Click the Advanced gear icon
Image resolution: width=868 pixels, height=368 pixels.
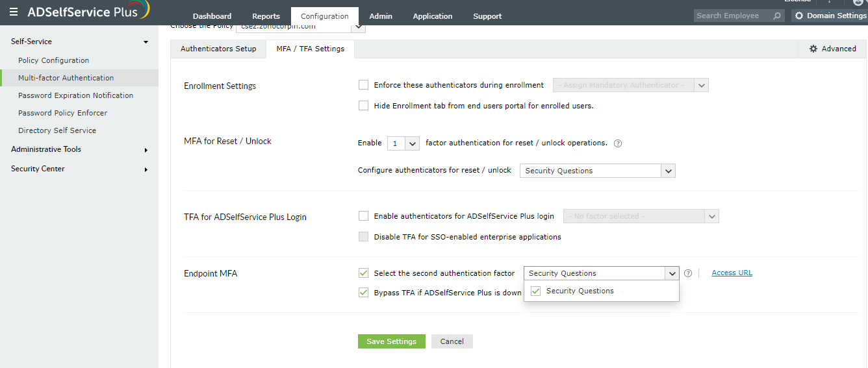coord(813,49)
